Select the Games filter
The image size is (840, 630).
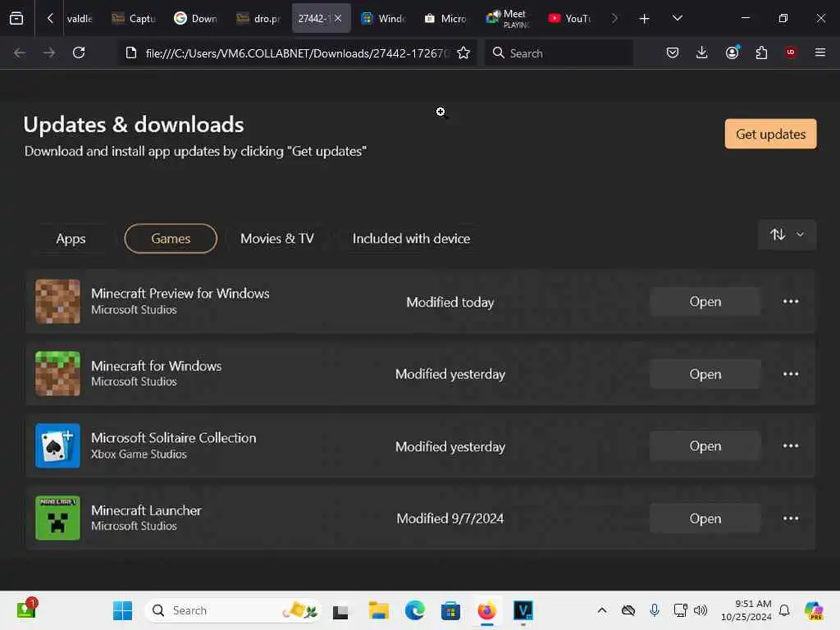[171, 239]
